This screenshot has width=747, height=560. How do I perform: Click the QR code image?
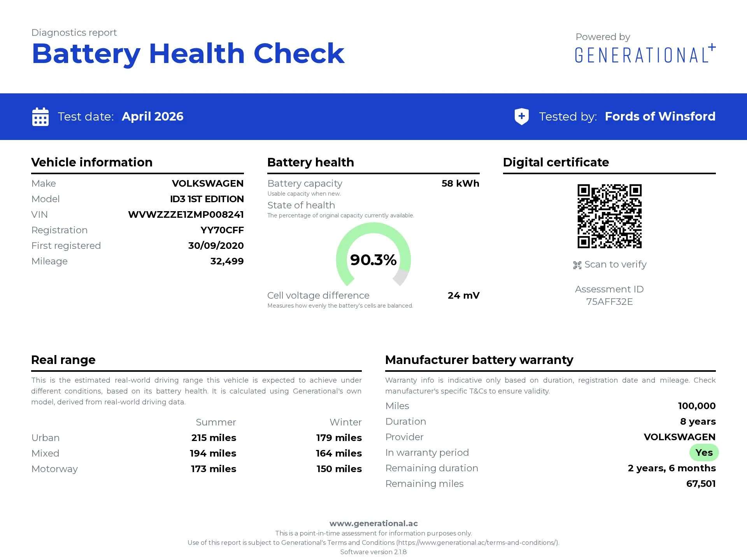609,216
